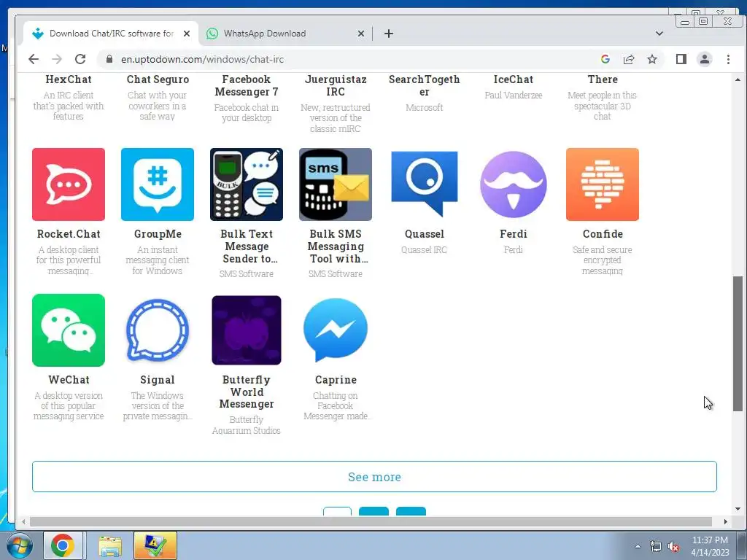
Task: Click the scroll up arrow
Action: coord(738,79)
